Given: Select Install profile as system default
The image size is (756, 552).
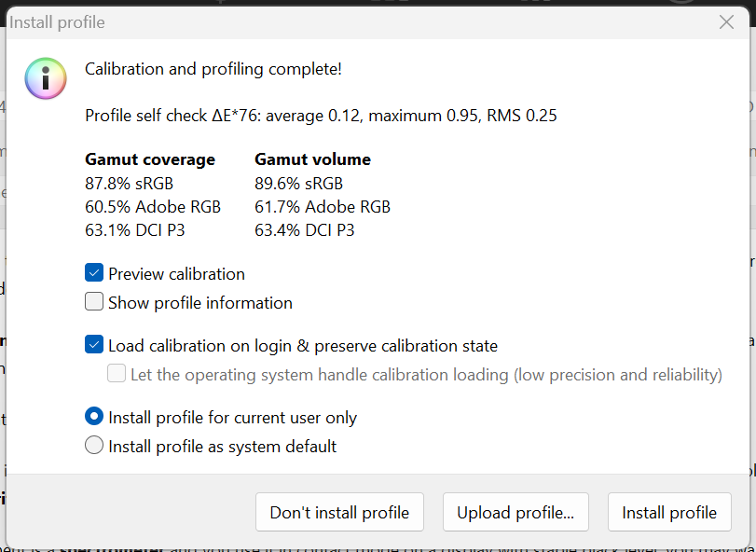Looking at the screenshot, I should 94,446.
